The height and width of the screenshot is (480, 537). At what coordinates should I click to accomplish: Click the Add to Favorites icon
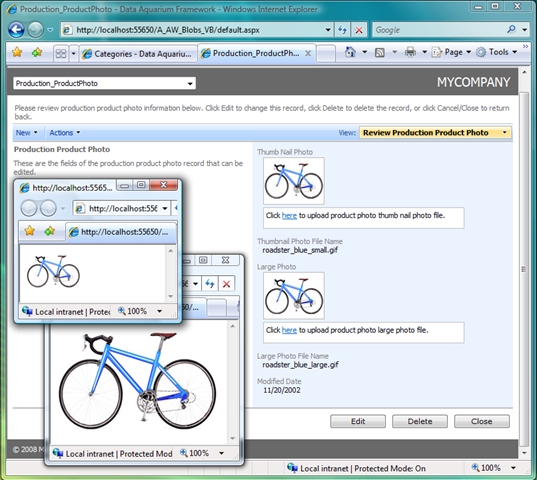(37, 52)
